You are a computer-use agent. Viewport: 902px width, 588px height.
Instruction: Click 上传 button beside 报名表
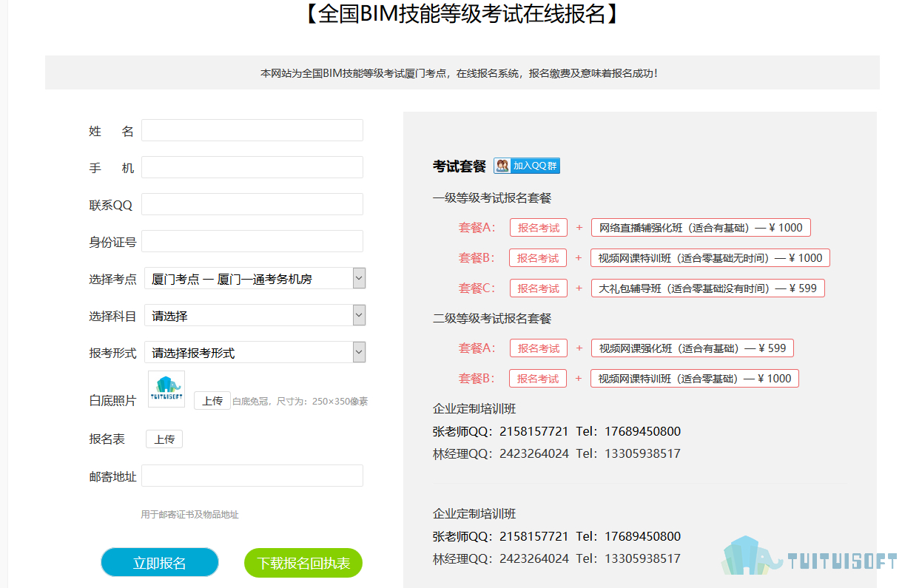pyautogui.click(x=164, y=439)
